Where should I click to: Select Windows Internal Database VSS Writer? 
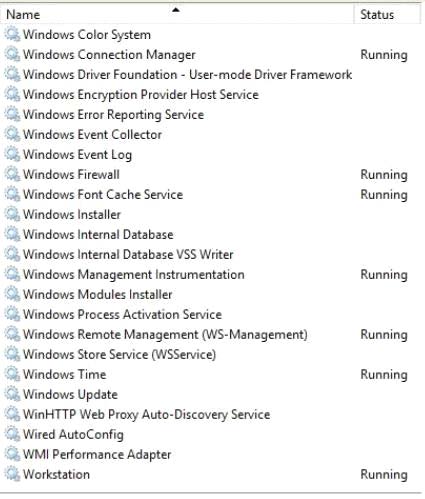128,254
